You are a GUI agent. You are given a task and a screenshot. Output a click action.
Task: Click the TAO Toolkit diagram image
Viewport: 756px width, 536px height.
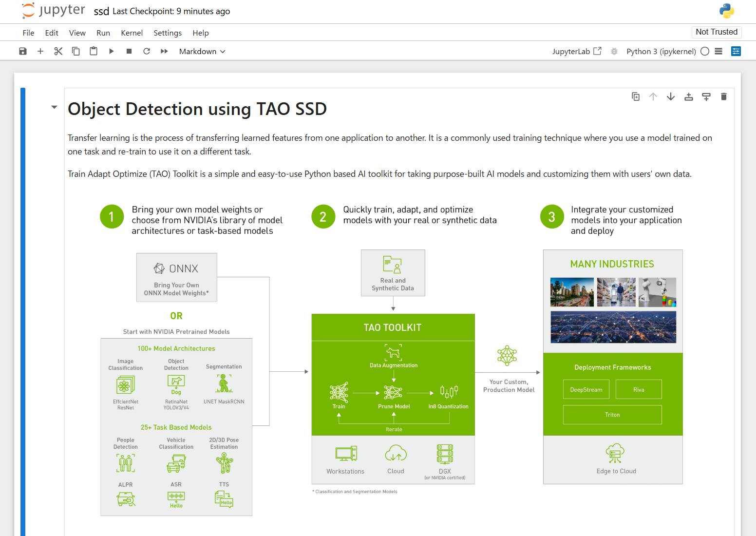pyautogui.click(x=391, y=360)
